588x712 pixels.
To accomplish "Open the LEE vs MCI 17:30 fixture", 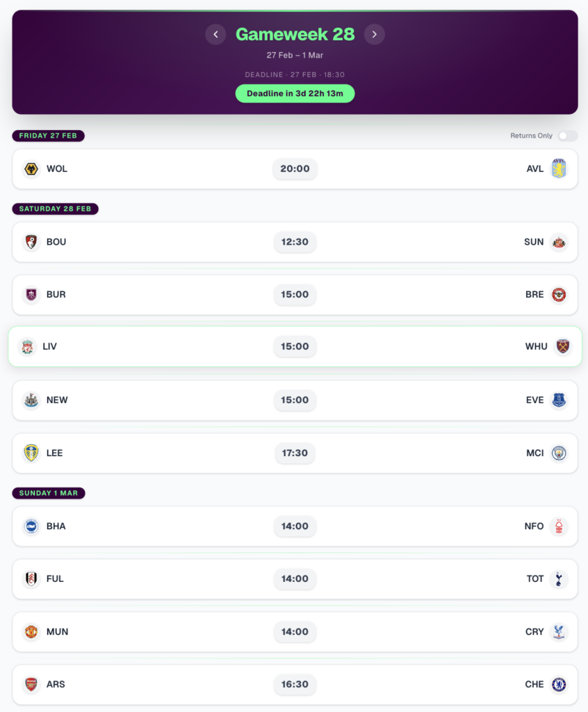I will (294, 453).
